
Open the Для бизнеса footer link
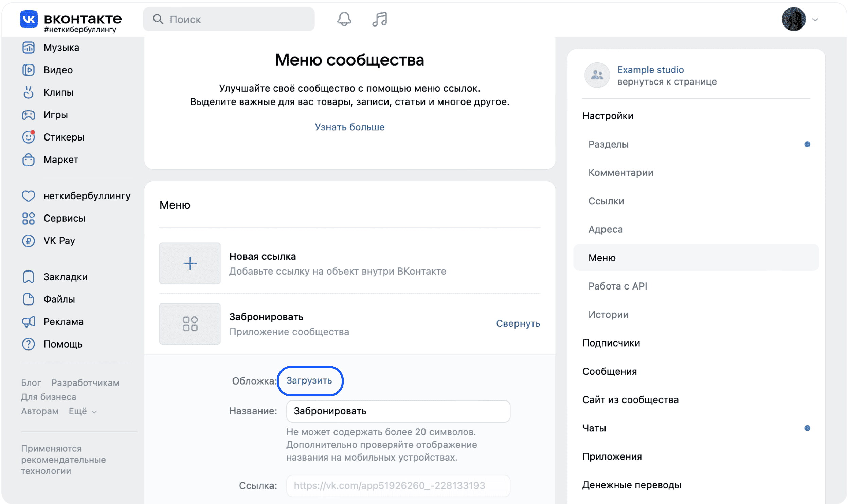49,397
